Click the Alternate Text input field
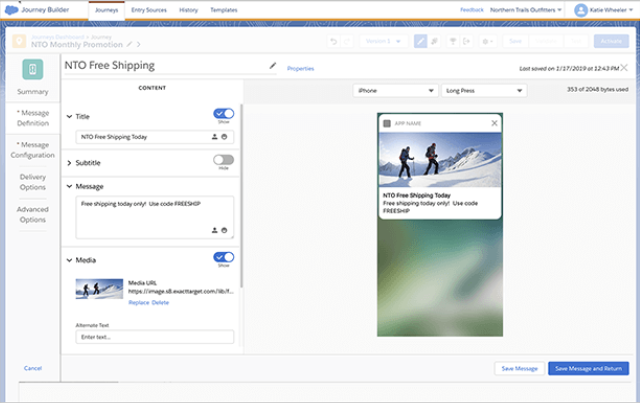Screen dimensions: 640x403 coord(155,337)
